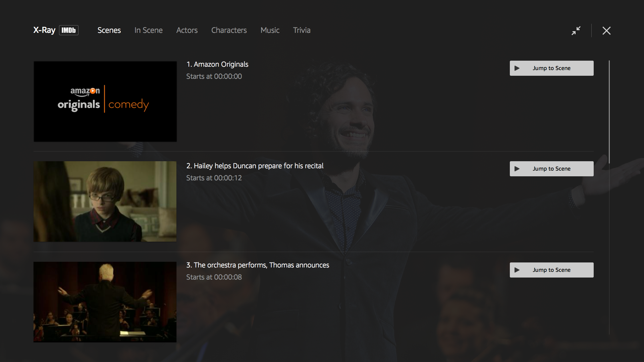The image size is (644, 362).
Task: Switch to the Characters tab
Action: pos(229,30)
